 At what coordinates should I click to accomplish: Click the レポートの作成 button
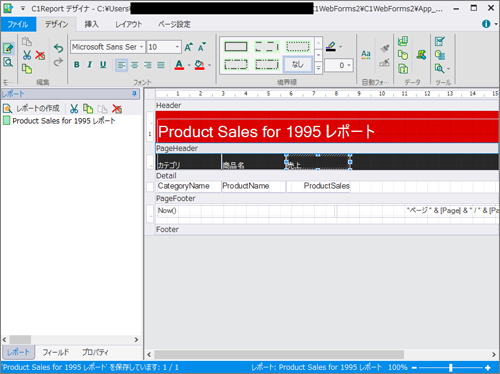point(31,108)
